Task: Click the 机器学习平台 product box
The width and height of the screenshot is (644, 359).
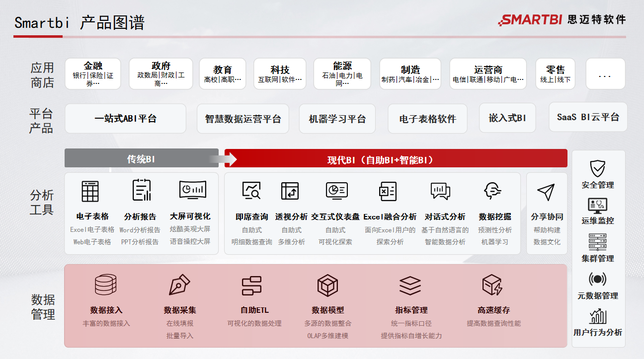Action: click(337, 119)
